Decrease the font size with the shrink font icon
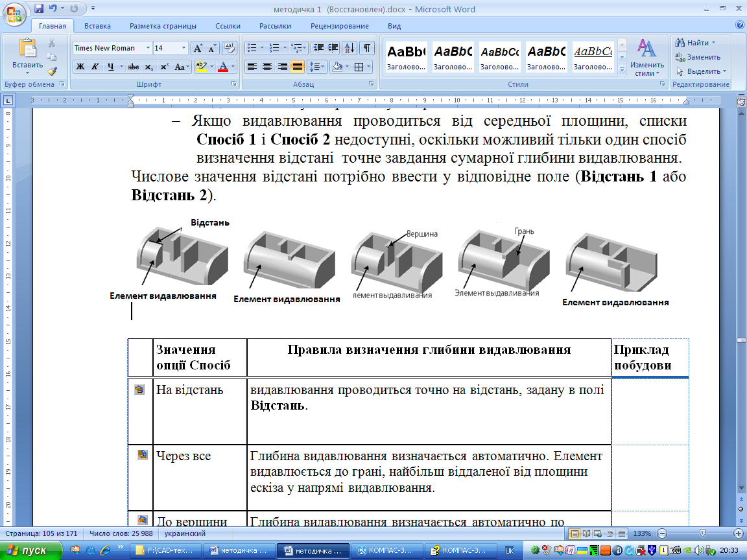Screen dimensions: 747x560 (x=213, y=48)
